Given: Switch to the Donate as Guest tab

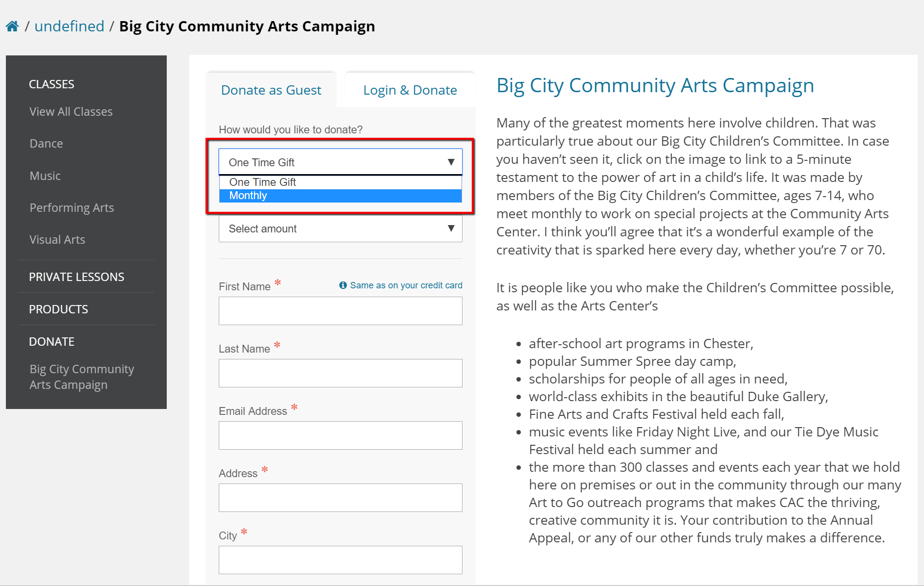Looking at the screenshot, I should click(271, 90).
